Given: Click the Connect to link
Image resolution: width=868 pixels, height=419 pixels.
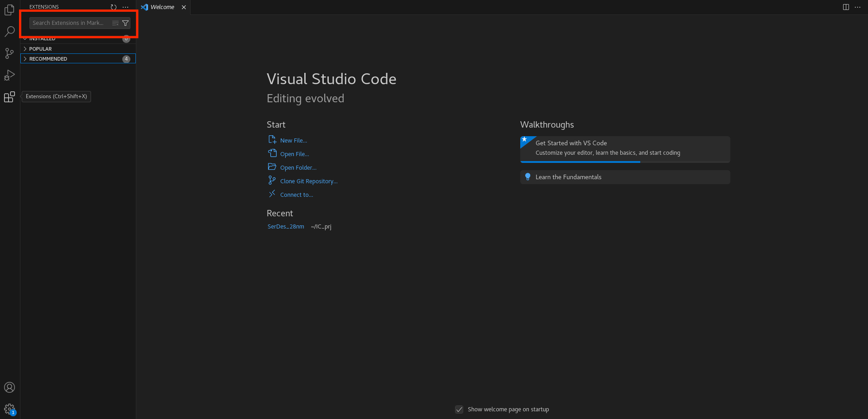Looking at the screenshot, I should [297, 195].
